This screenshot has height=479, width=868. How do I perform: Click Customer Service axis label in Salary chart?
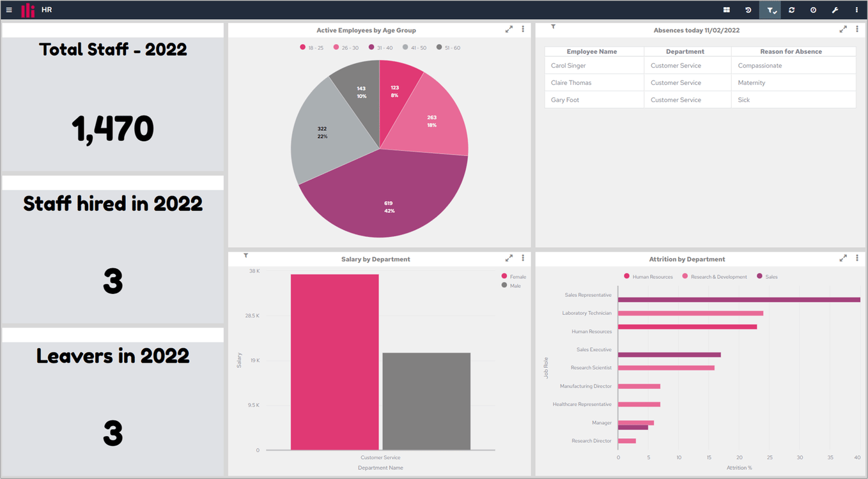pyautogui.click(x=380, y=457)
